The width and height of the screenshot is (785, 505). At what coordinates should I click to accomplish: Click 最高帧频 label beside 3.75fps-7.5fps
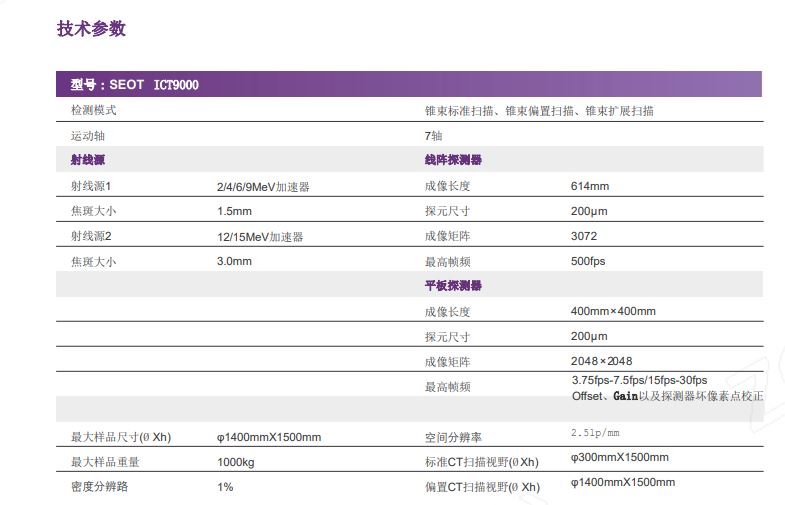[448, 386]
